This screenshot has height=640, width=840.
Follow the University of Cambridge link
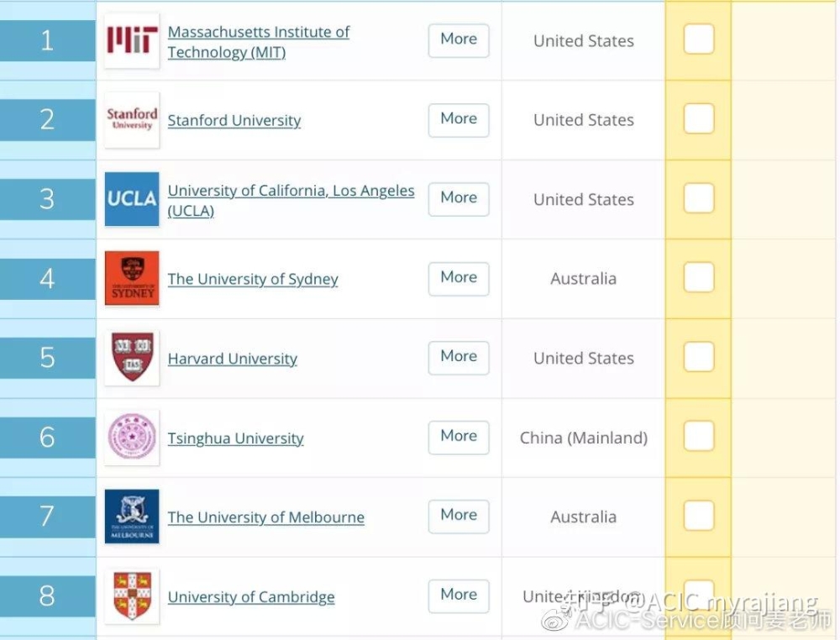click(250, 596)
